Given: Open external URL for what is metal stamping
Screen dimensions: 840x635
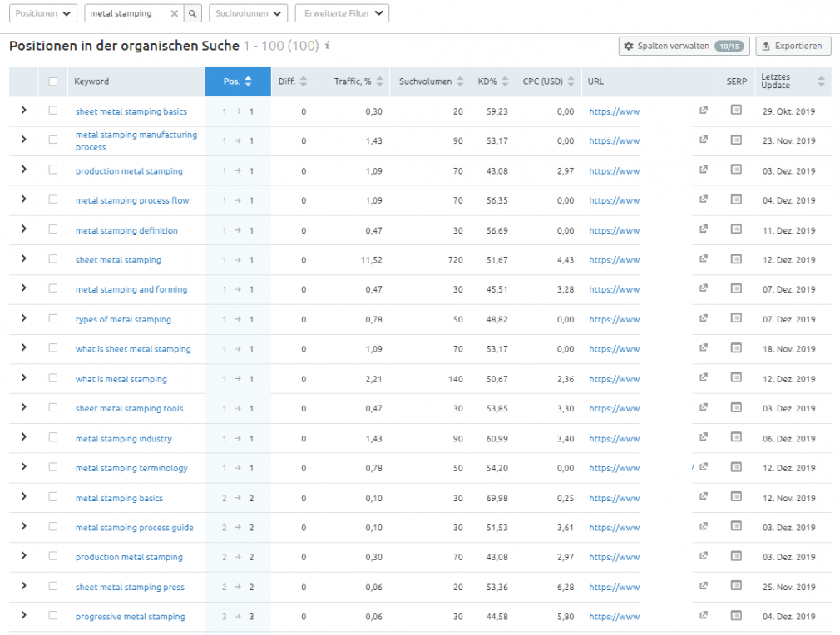Looking at the screenshot, I should [704, 377].
